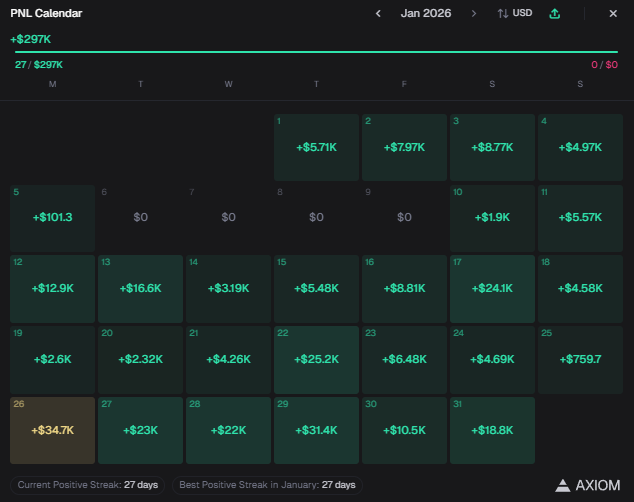This screenshot has width=634, height=502.
Task: Select day 8 cell showing $0
Action: pos(316,218)
